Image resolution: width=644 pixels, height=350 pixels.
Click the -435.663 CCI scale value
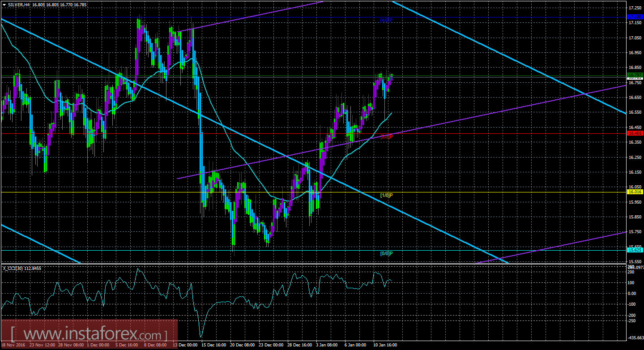pyautogui.click(x=636, y=337)
